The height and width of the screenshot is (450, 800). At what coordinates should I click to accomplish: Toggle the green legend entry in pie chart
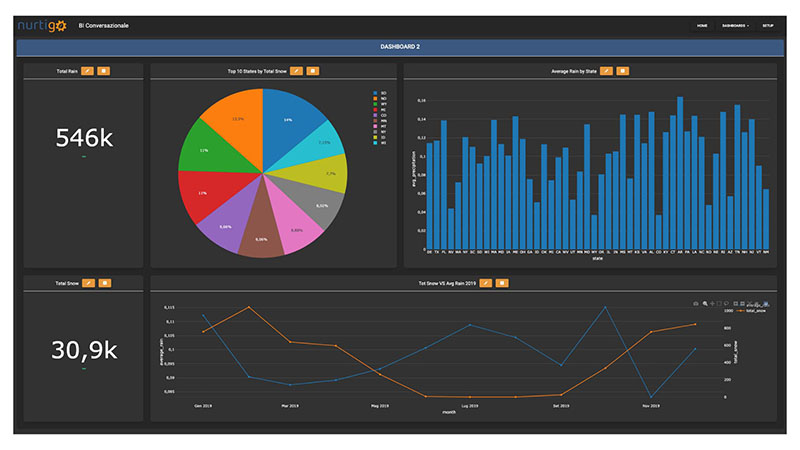point(380,104)
